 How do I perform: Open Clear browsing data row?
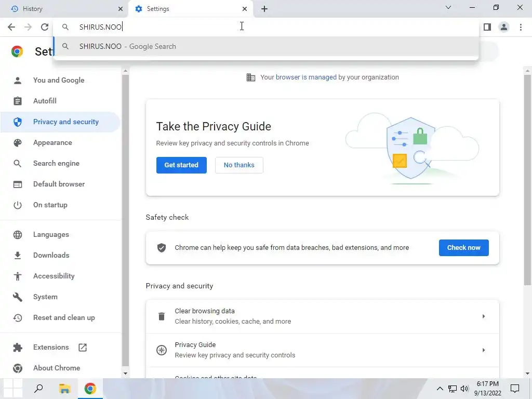coord(322,316)
